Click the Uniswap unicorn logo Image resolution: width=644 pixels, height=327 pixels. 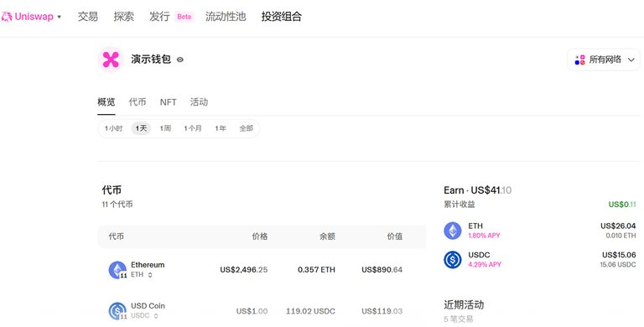pyautogui.click(x=6, y=17)
